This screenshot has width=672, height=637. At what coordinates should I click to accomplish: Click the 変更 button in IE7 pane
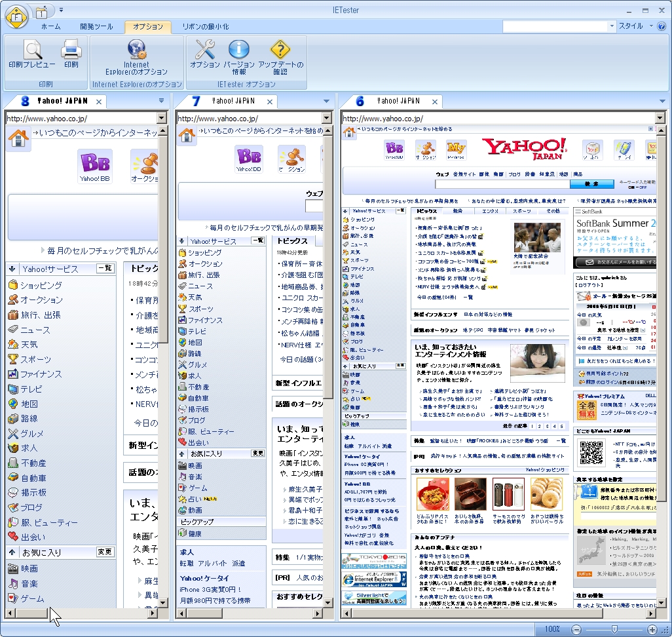pos(257,454)
